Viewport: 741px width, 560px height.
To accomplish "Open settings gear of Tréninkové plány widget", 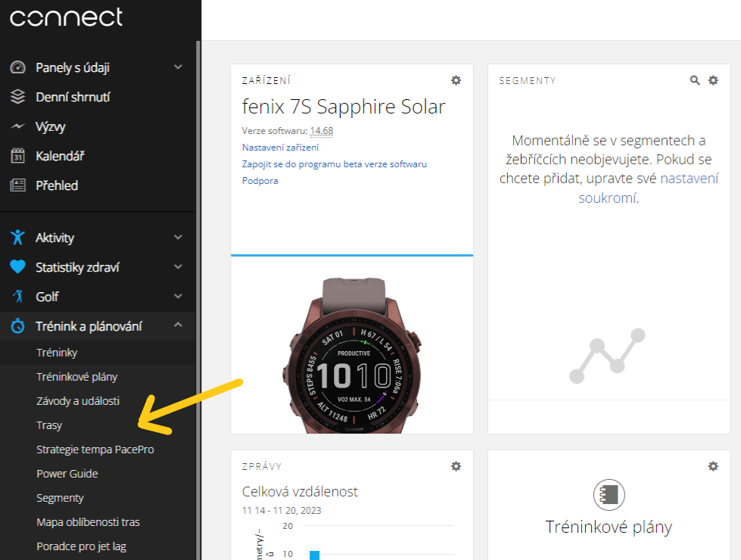I will click(x=713, y=466).
